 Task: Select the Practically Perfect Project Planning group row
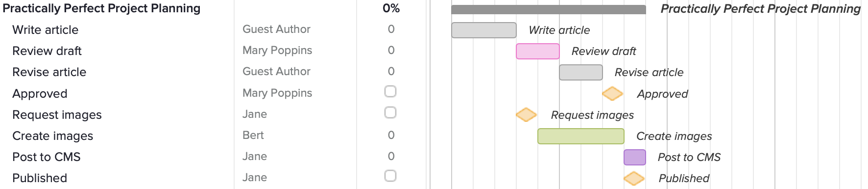[x=213, y=8]
